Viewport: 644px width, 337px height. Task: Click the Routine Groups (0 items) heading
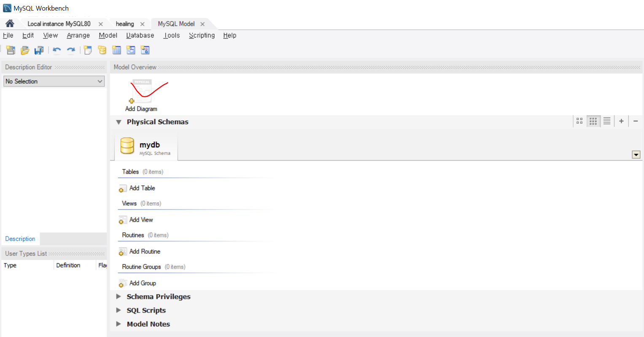pos(154,267)
